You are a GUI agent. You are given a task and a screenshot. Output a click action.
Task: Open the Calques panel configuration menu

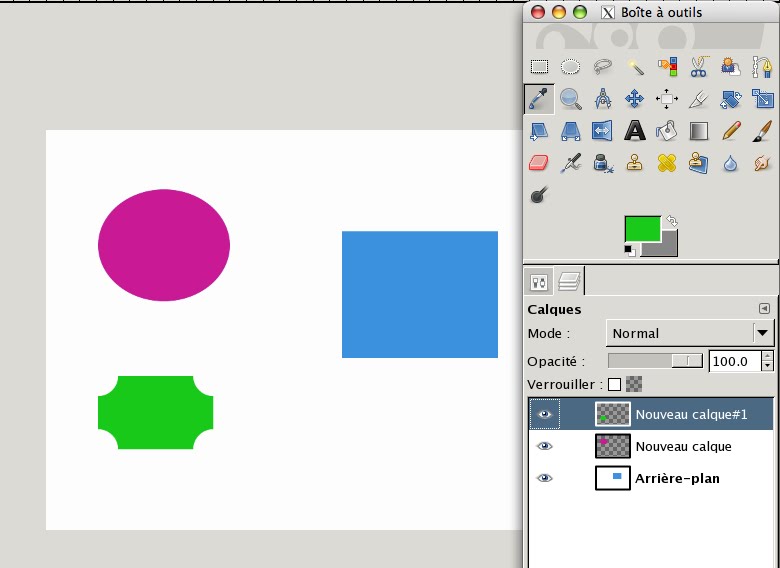(764, 309)
